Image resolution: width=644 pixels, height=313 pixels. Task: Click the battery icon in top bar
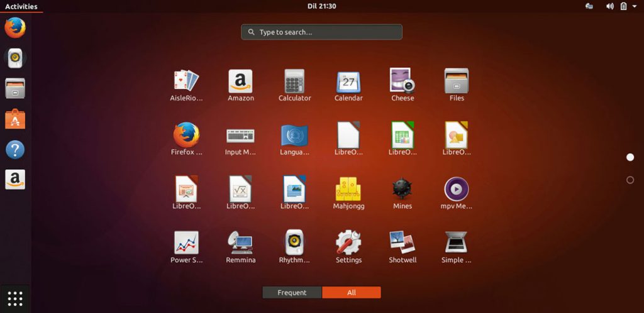[623, 6]
